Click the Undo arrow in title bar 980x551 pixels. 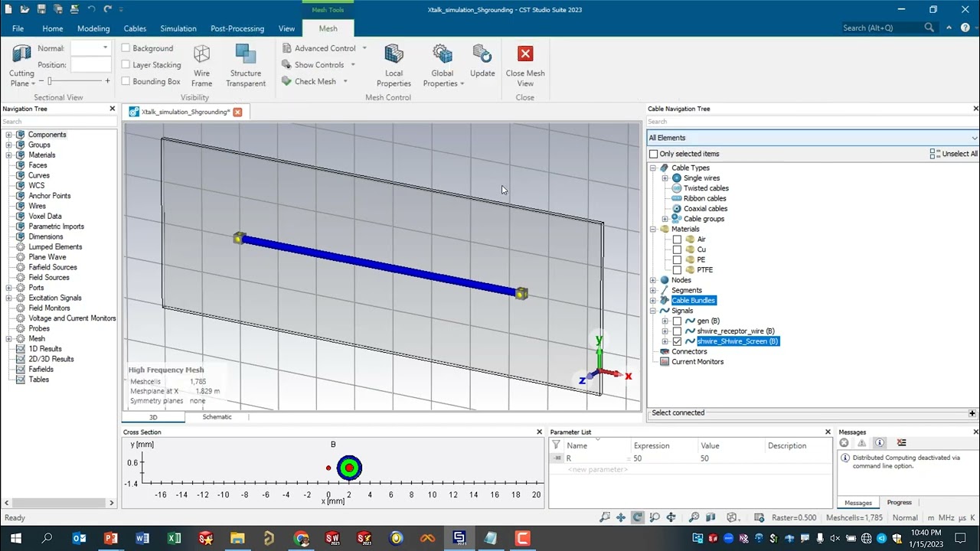click(92, 9)
